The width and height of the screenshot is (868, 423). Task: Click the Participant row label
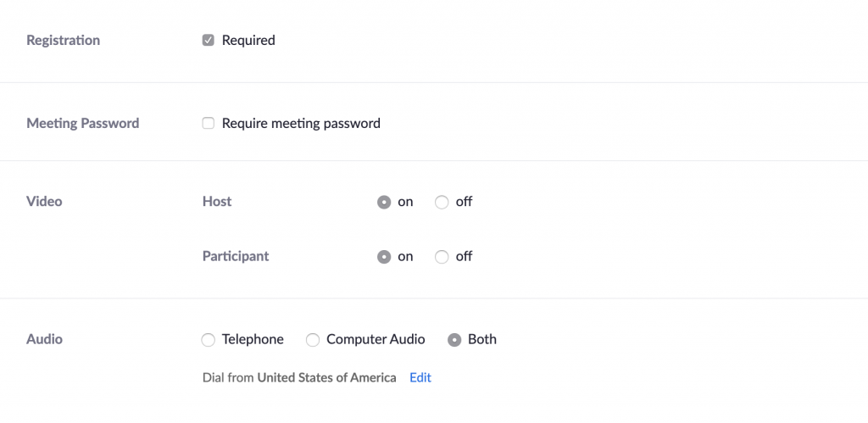(236, 256)
